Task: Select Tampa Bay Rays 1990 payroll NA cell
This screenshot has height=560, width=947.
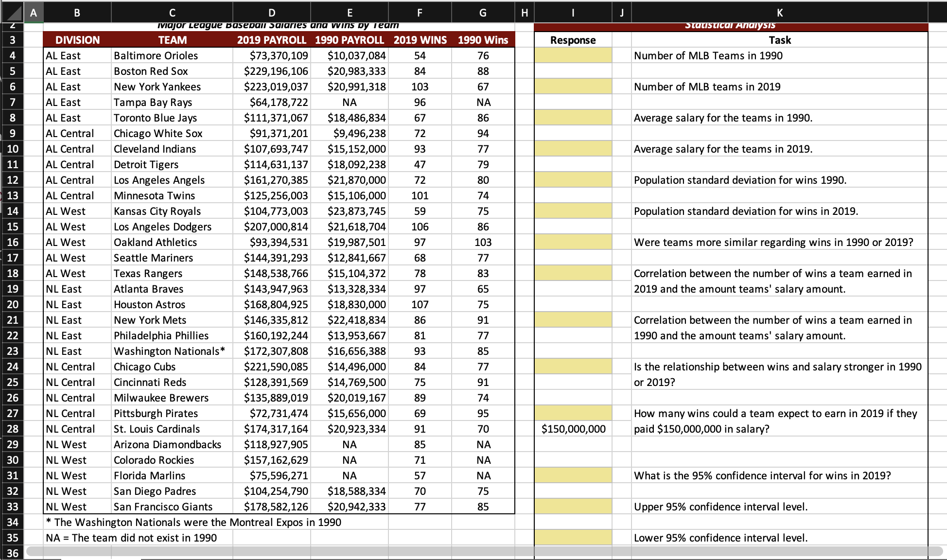Action: pyautogui.click(x=349, y=102)
